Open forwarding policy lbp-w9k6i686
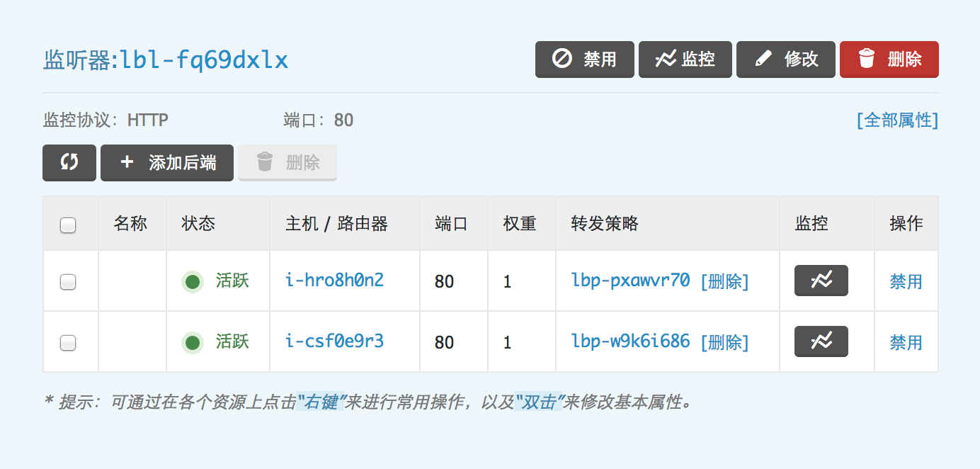980x469 pixels. pos(630,341)
